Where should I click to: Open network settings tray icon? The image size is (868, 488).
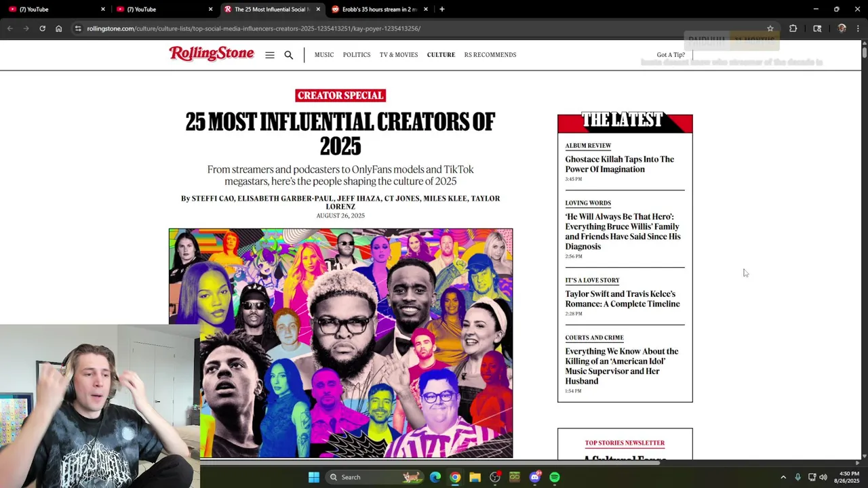pos(812,477)
